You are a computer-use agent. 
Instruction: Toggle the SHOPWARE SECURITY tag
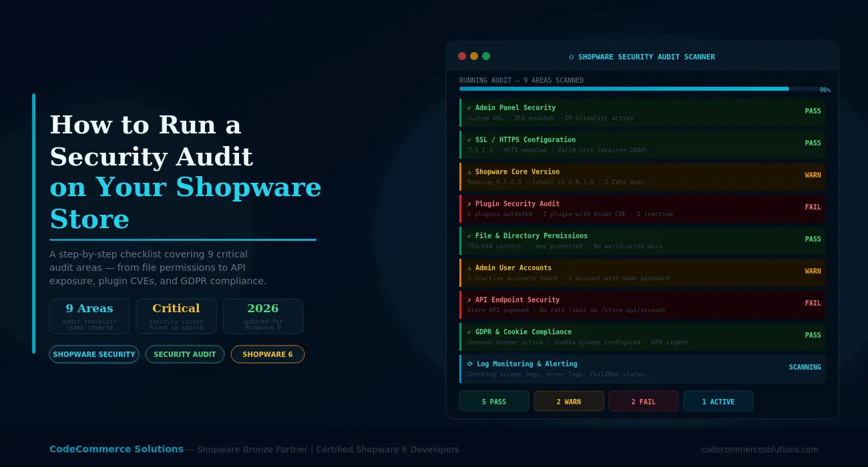94,354
